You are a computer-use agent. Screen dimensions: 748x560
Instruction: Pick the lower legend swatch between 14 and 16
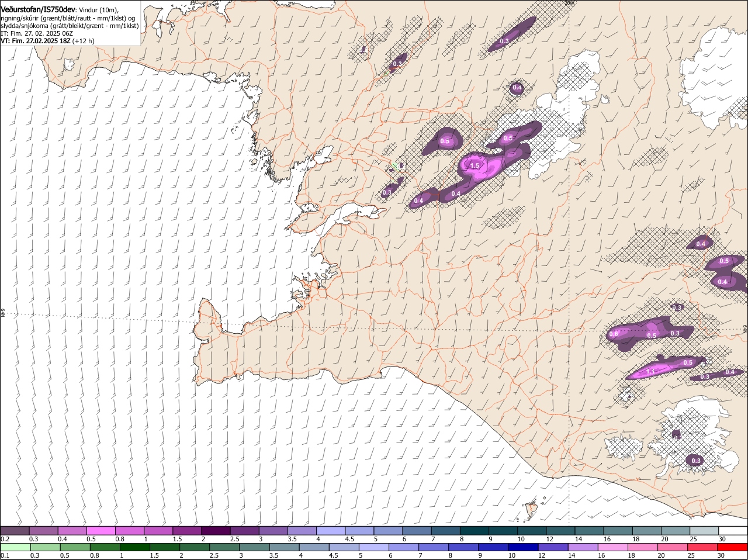pyautogui.click(x=584, y=547)
